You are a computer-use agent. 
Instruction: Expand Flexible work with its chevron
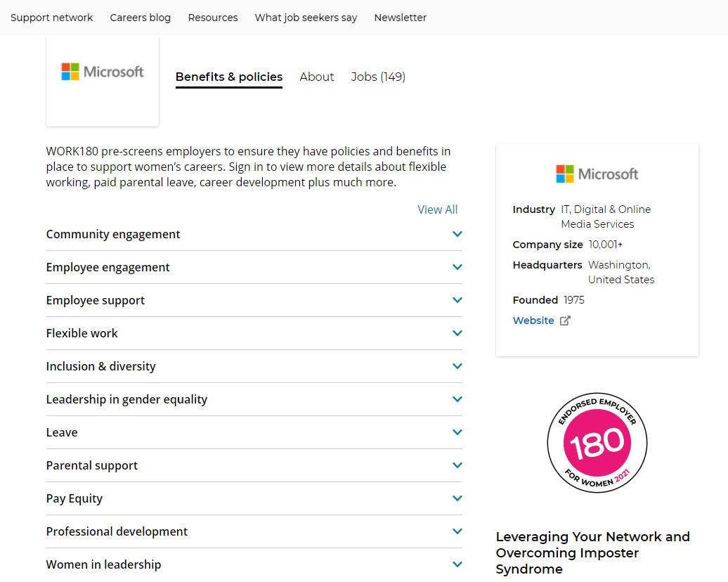457,333
